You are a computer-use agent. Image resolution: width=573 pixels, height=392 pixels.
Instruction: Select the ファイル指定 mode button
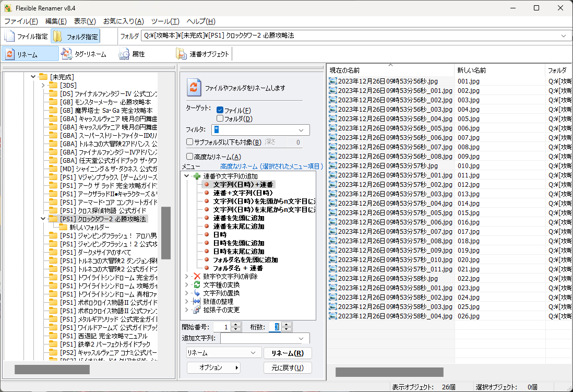click(x=26, y=37)
